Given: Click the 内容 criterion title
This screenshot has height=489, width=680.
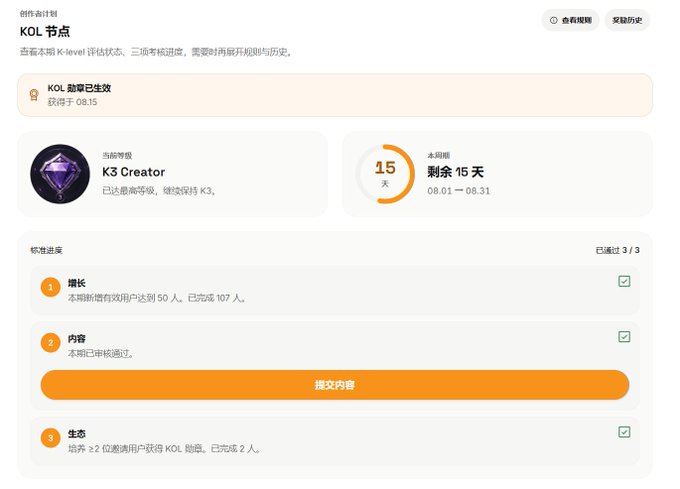Looking at the screenshot, I should tap(76, 339).
